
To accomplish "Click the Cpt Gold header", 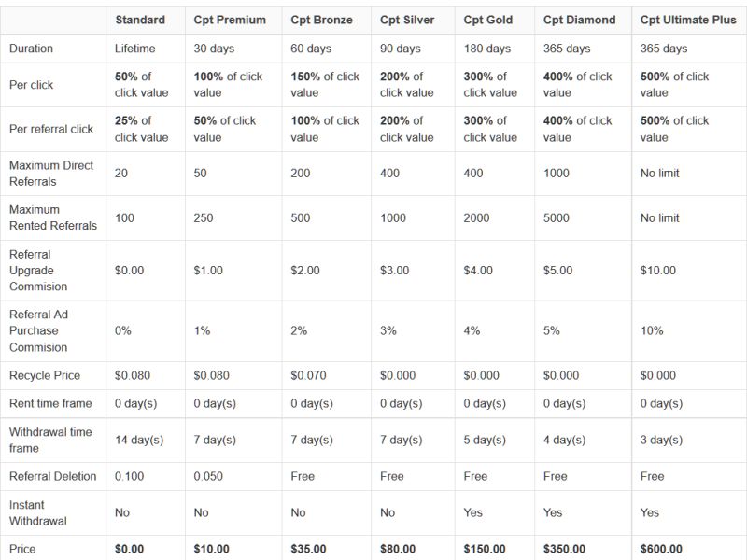I will 487,20.
